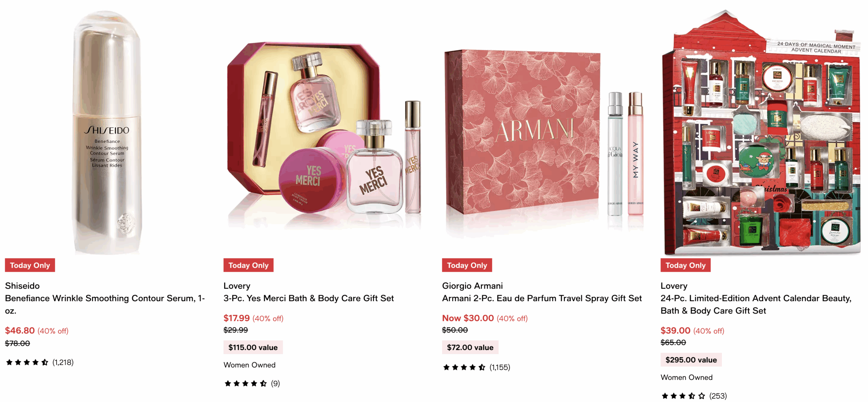Click Today Only badge under Shiseido serum
Screen dimensions: 868x402
30,265
